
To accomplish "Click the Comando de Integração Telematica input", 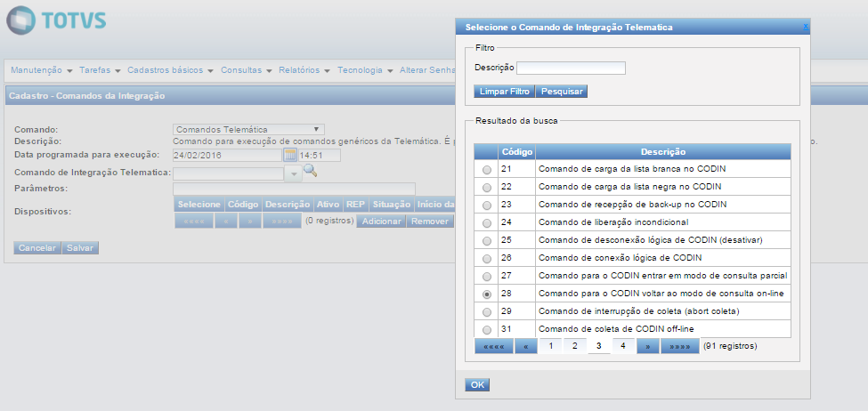I will coord(230,173).
